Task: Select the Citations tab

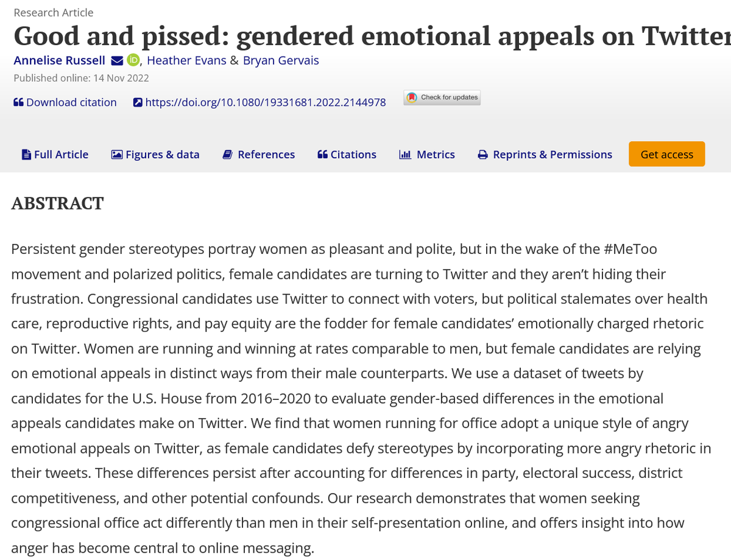Action: [x=347, y=155]
